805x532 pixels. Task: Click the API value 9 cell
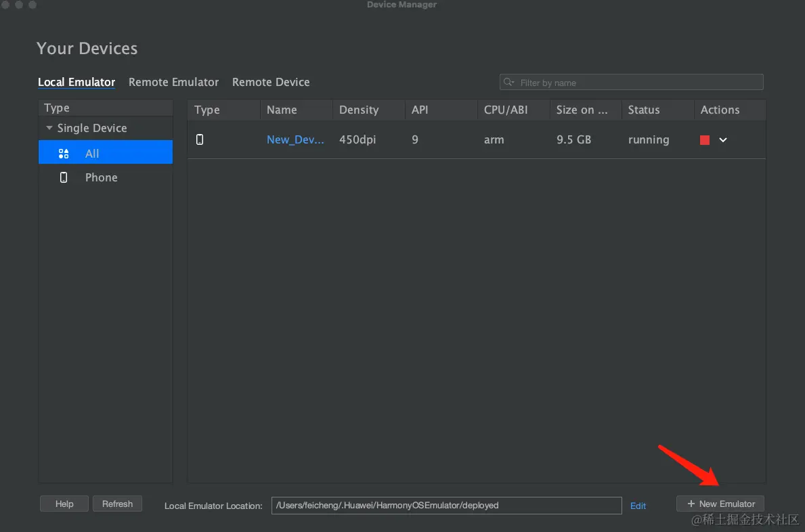(415, 139)
